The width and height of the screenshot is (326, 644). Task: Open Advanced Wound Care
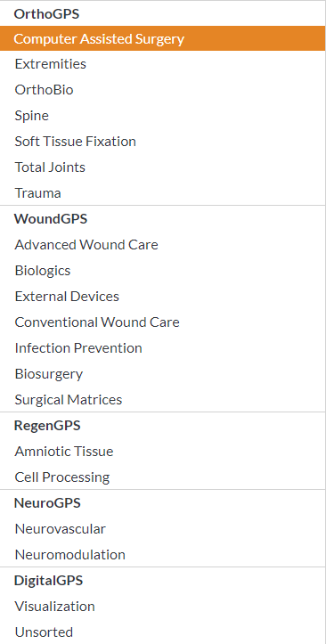(163, 245)
